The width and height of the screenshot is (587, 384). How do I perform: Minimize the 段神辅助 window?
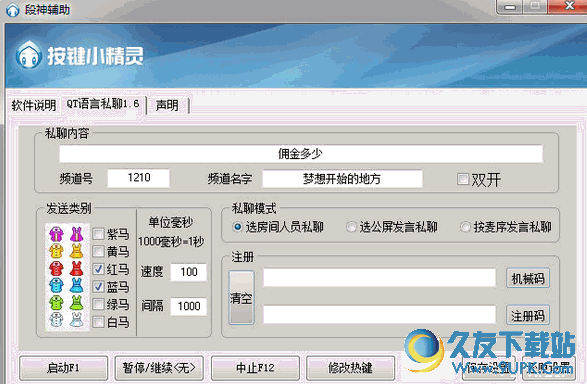coord(510,7)
